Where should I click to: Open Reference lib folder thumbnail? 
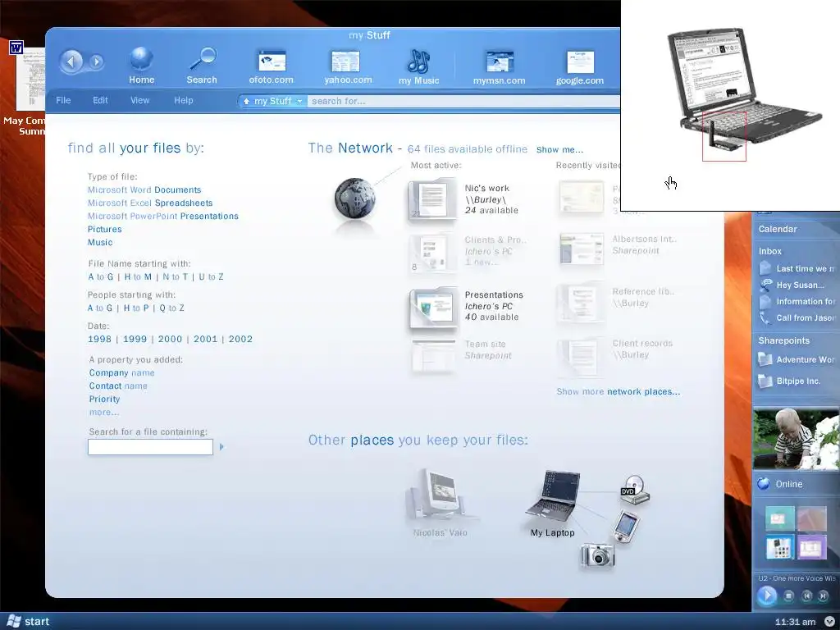point(581,302)
